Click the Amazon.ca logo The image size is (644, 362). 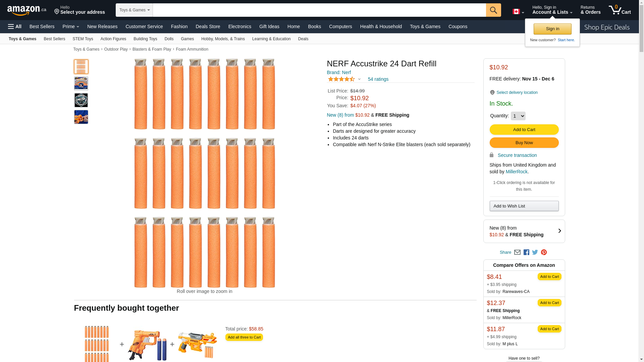click(27, 10)
